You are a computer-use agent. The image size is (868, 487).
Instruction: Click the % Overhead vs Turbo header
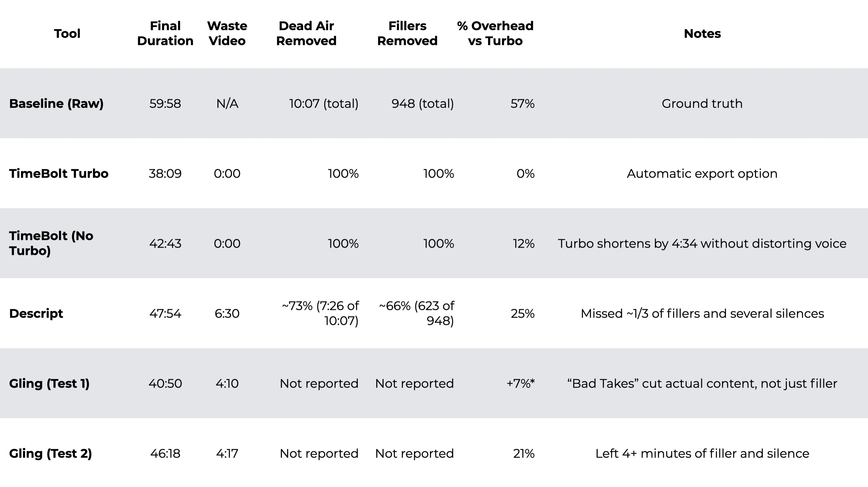tap(495, 33)
